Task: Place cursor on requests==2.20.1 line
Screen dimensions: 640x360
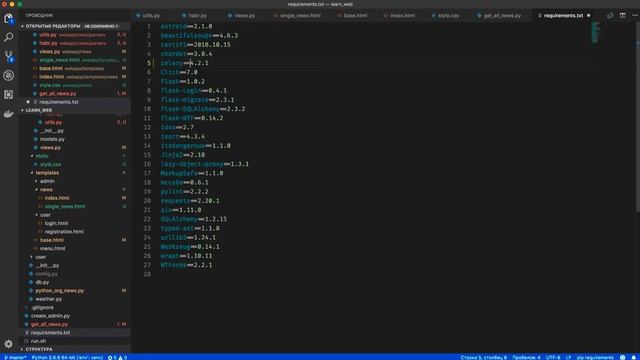Action: click(190, 201)
